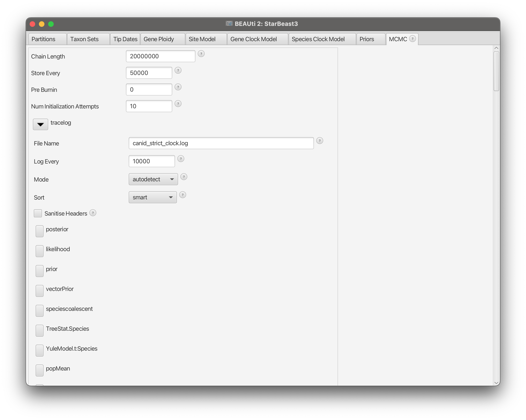Open the Sort smart dropdown

click(x=153, y=197)
